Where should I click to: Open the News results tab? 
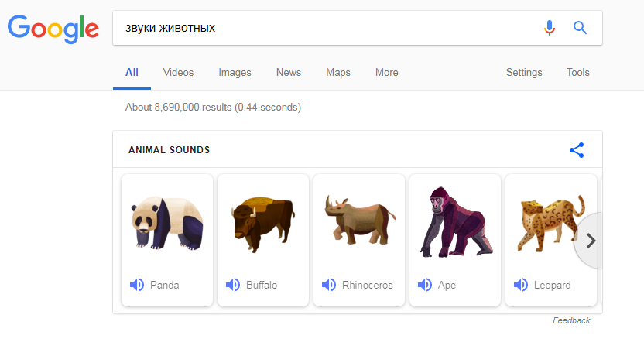pyautogui.click(x=289, y=73)
